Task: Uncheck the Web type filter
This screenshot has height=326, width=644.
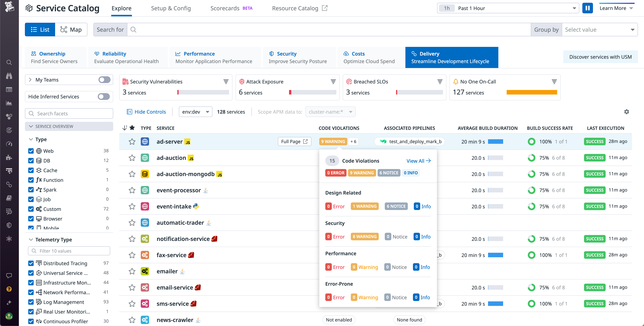Action: [31, 151]
